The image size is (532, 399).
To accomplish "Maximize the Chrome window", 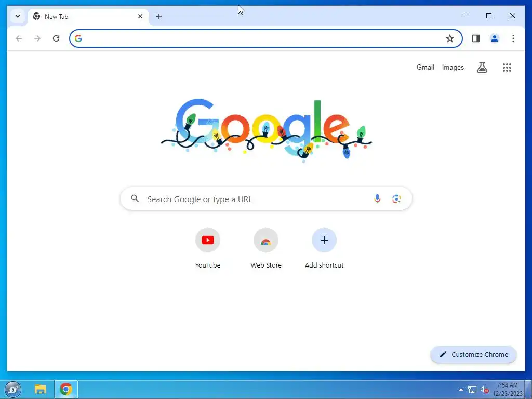I will pos(488,16).
